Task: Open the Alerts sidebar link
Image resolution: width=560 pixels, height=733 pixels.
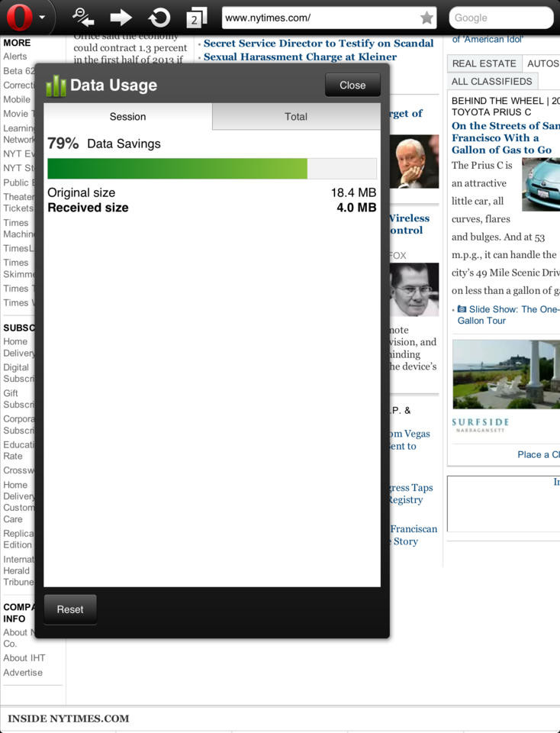Action: (15, 56)
